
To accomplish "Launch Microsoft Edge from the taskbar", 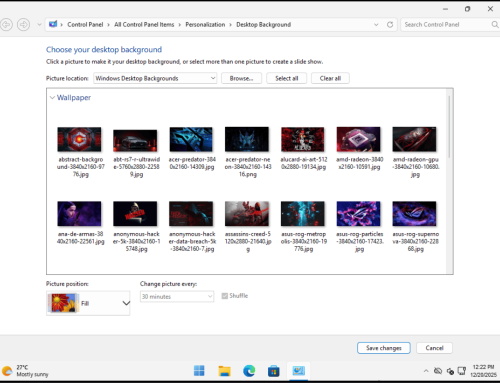I will [x=249, y=371].
